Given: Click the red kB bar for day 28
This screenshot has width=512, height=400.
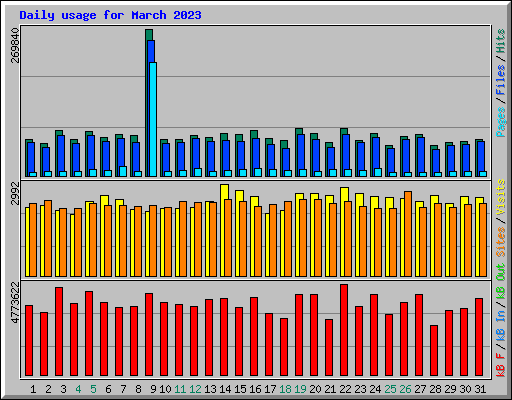Looking at the screenshot, I should pos(434,351).
